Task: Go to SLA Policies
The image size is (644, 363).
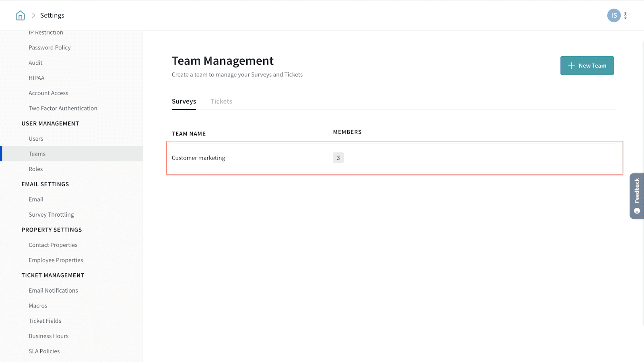Action: [44, 351]
